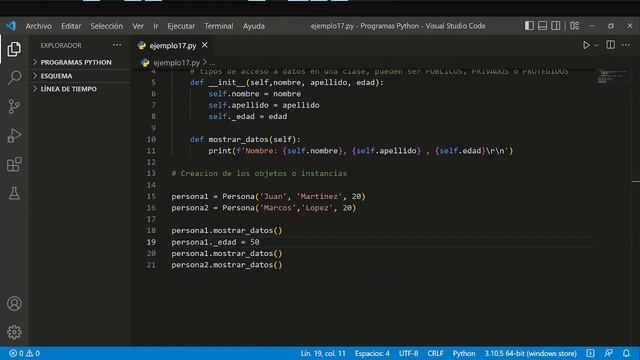Click the Python file icon in tab
The image size is (640, 360).
click(142, 45)
